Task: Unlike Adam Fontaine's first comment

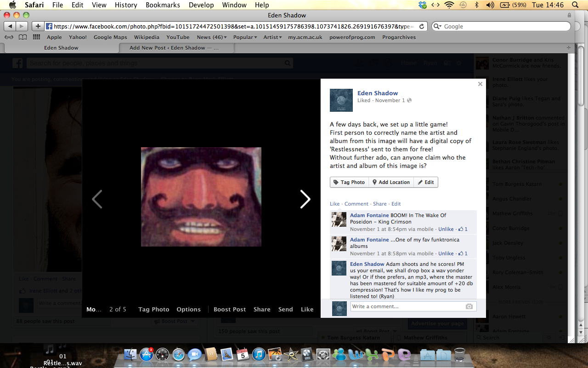Action: (446, 229)
